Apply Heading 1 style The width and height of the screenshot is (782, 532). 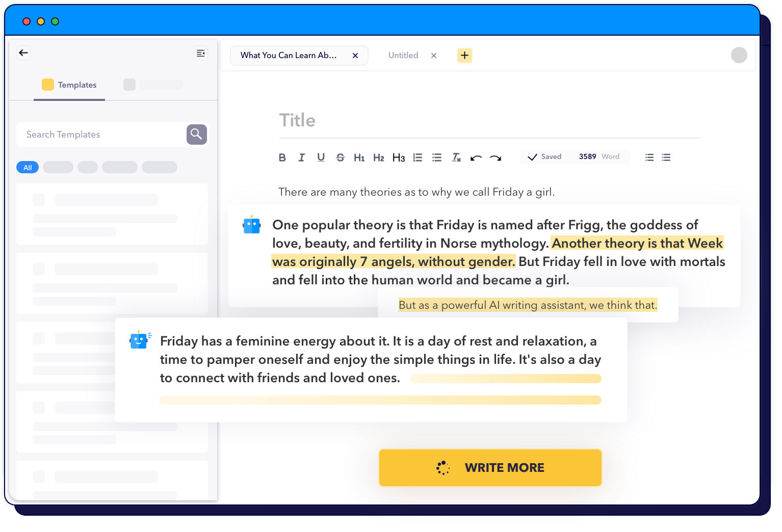[x=359, y=157]
